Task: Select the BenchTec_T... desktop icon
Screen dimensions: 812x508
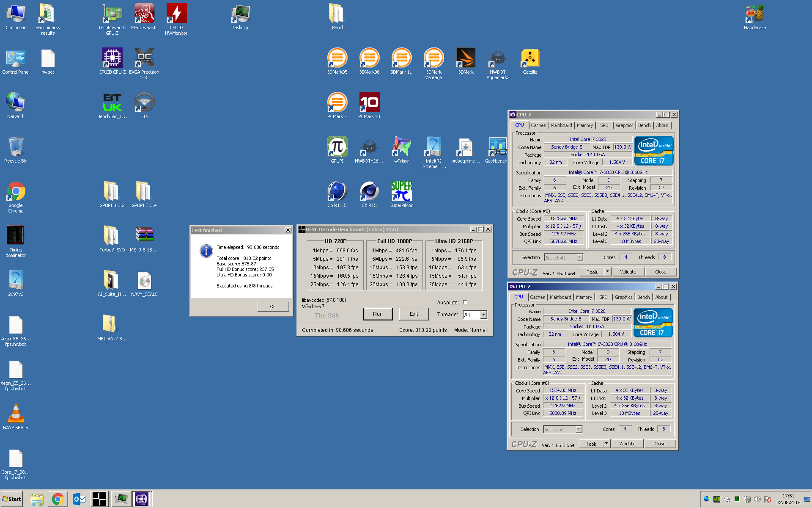Action: [112, 106]
